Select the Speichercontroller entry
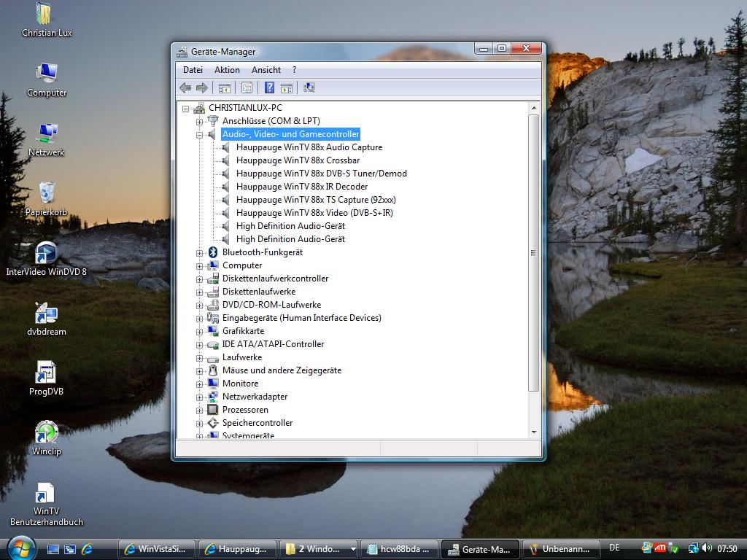The image size is (747, 560). (258, 423)
